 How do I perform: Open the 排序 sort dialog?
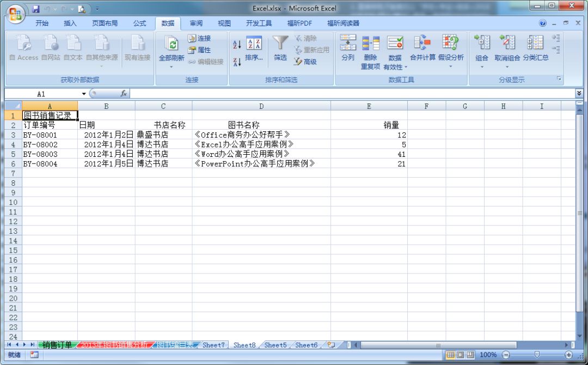click(254, 48)
